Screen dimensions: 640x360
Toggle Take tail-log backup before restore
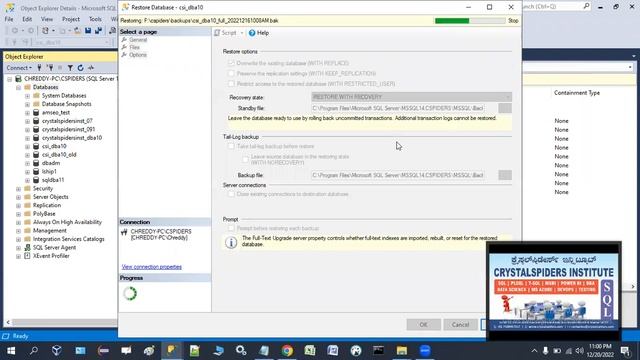click(x=231, y=146)
